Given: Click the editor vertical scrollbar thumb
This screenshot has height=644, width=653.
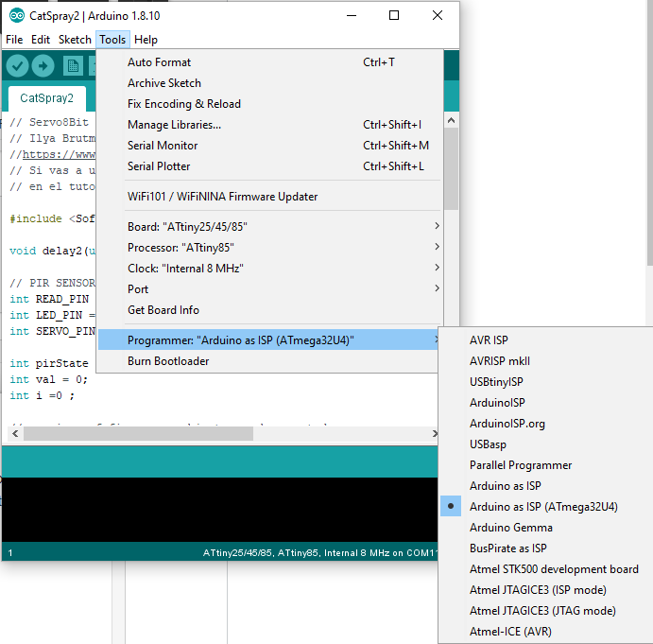Looking at the screenshot, I should [x=451, y=169].
